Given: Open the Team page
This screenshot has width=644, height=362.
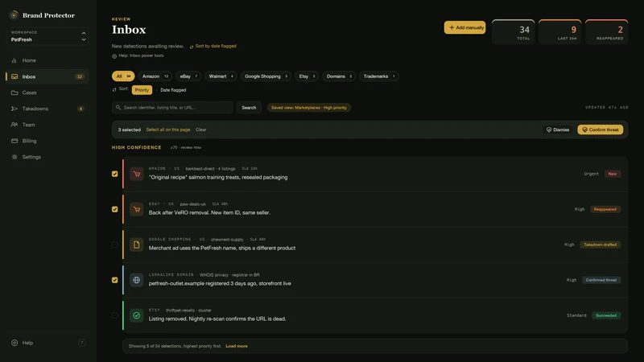Looking at the screenshot, I should tap(47, 125).
